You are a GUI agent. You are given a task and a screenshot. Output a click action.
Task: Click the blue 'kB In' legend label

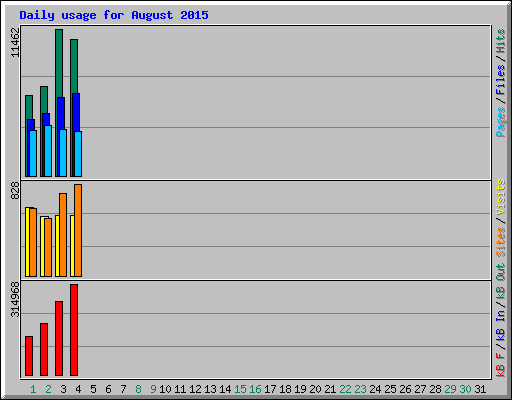point(500,326)
